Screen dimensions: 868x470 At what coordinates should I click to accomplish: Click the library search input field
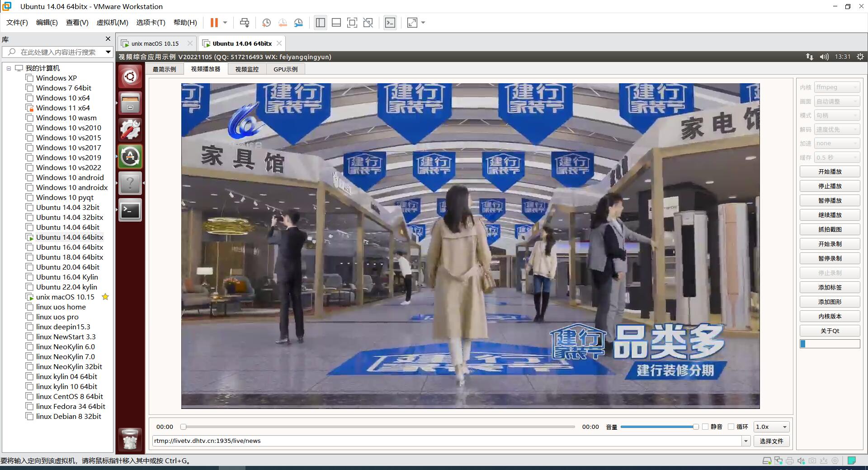(x=58, y=52)
